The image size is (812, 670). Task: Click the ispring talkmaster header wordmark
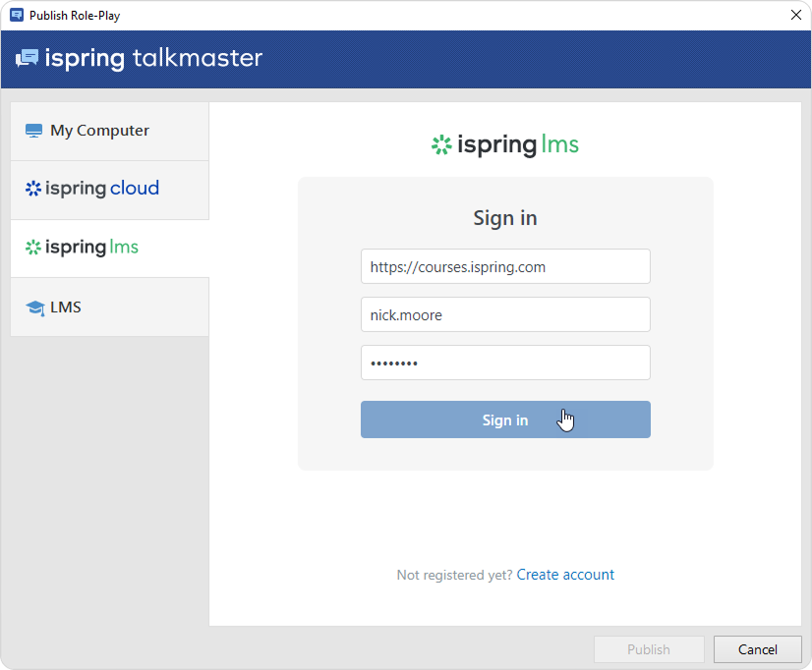153,59
